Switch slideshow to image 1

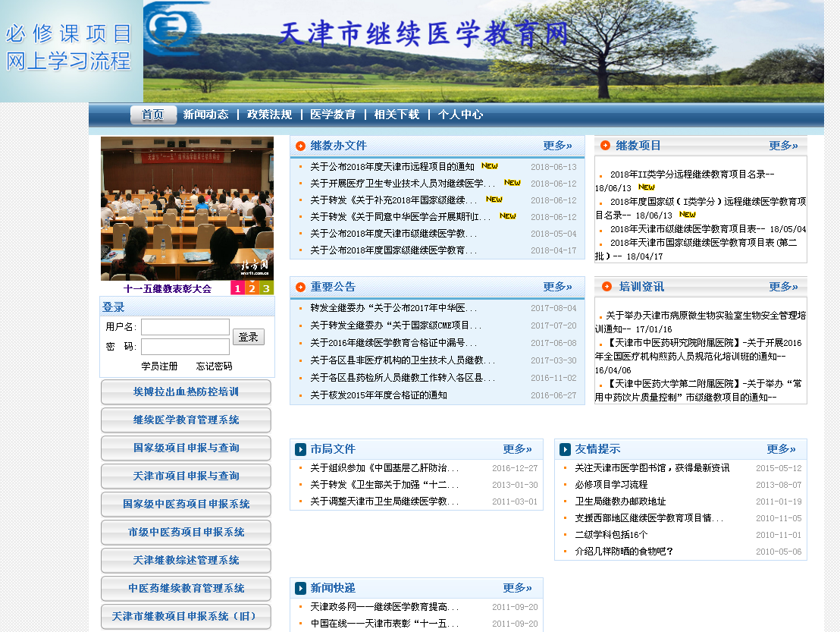click(237, 288)
